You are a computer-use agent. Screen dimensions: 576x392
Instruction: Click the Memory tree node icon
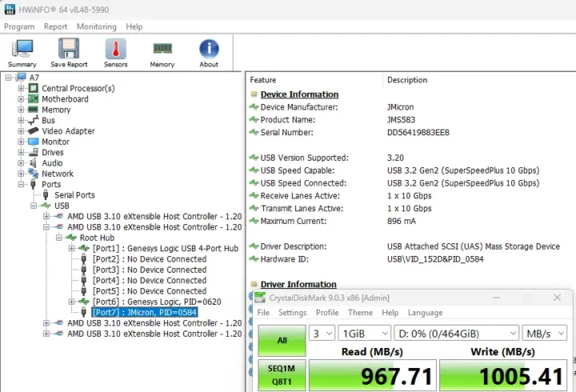pyautogui.click(x=33, y=110)
